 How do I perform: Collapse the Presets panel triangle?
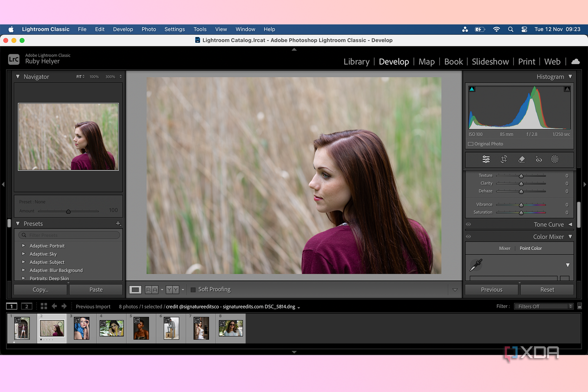18,223
